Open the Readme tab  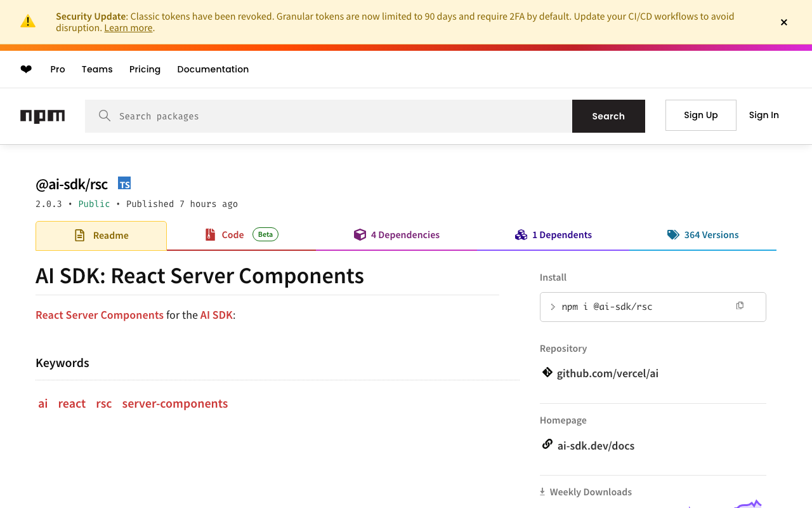click(101, 236)
